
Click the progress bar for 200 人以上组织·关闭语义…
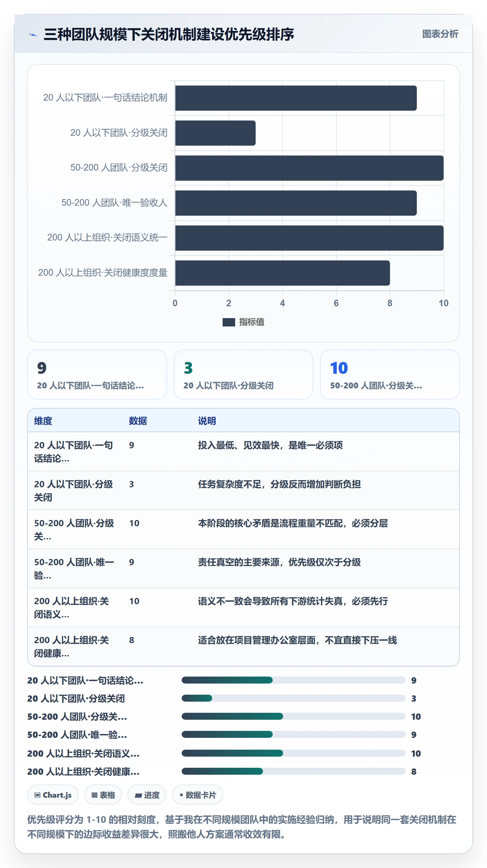click(x=293, y=753)
